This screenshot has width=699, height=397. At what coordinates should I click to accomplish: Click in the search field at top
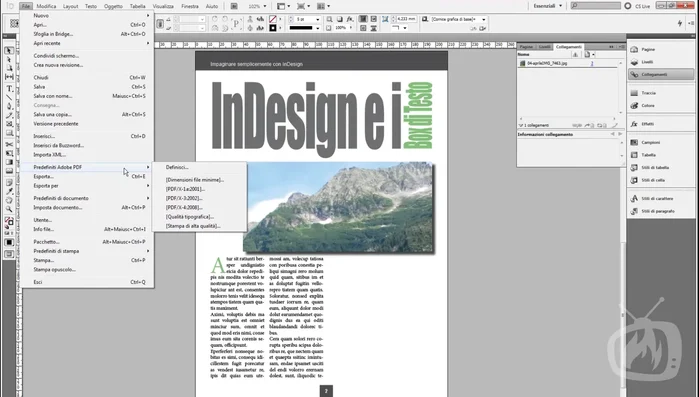pos(596,6)
